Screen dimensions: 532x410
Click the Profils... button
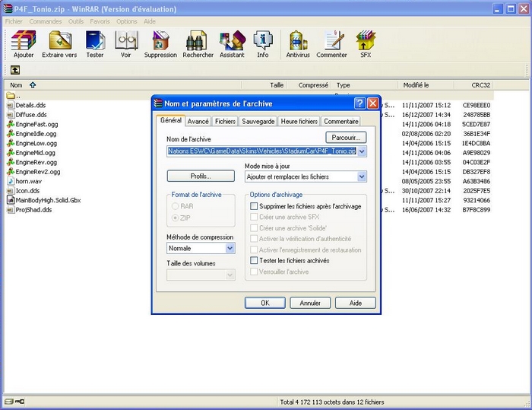click(x=201, y=176)
